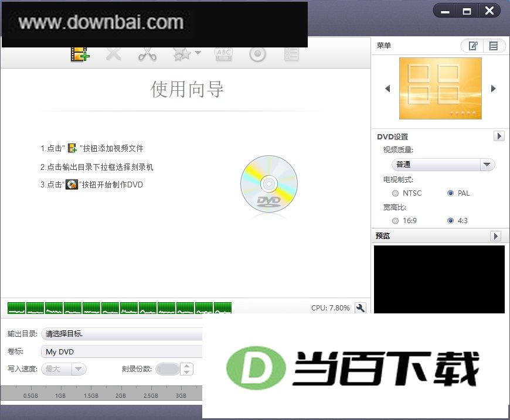Minimize the application window
Viewport: 510px width, 420px height.
445,12
